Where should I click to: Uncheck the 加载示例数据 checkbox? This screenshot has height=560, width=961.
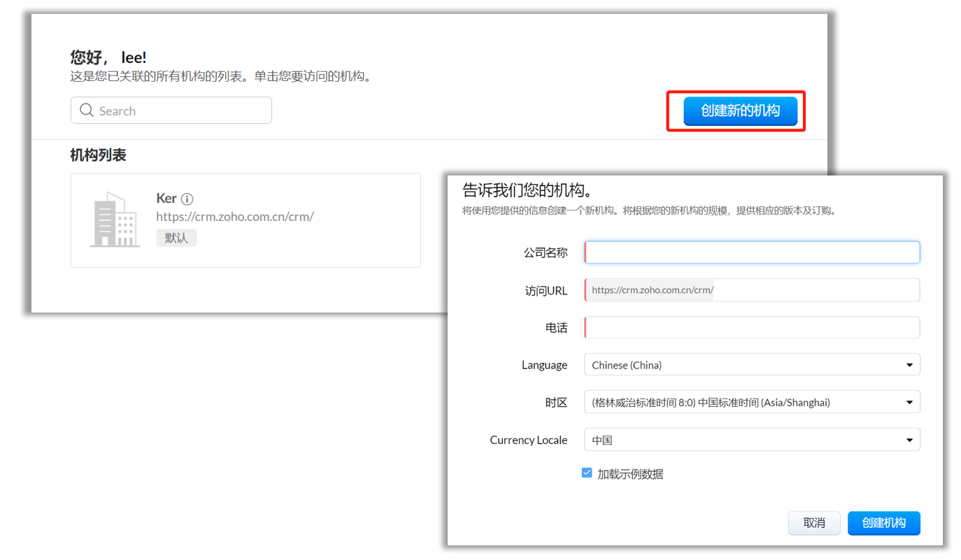pyautogui.click(x=588, y=473)
